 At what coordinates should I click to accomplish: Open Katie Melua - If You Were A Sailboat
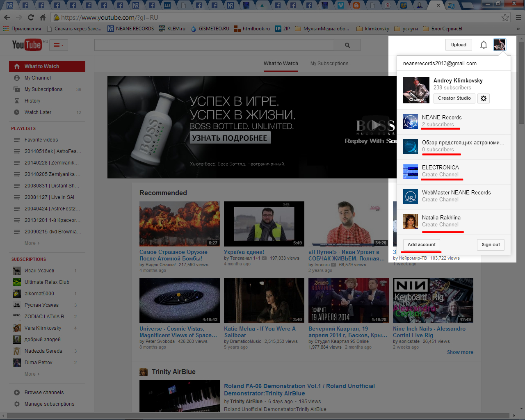pos(260,332)
